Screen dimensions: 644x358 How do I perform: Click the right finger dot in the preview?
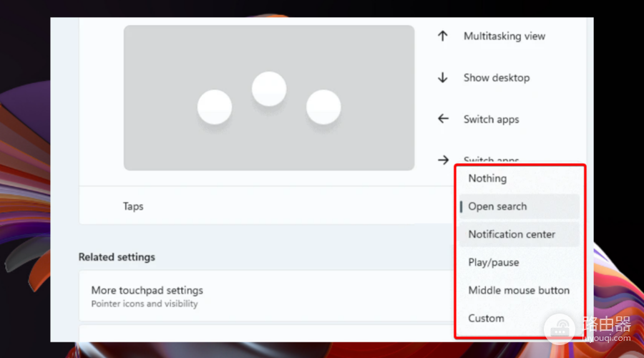323,107
